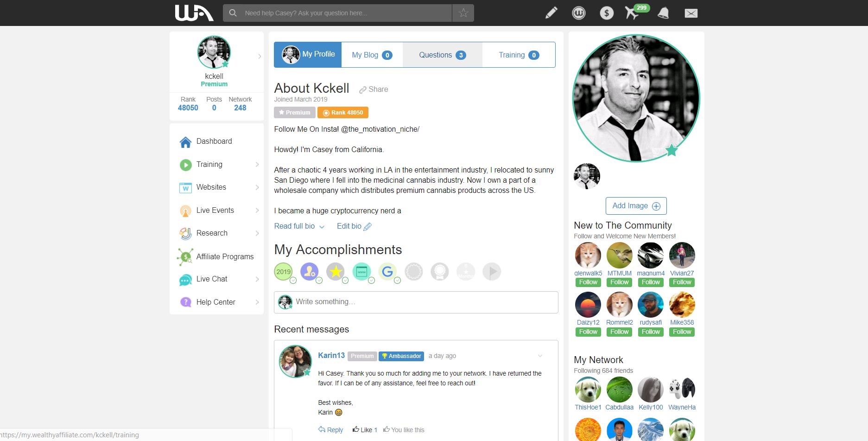Reply to Karin13's message
The height and width of the screenshot is (441, 868).
pos(331,430)
